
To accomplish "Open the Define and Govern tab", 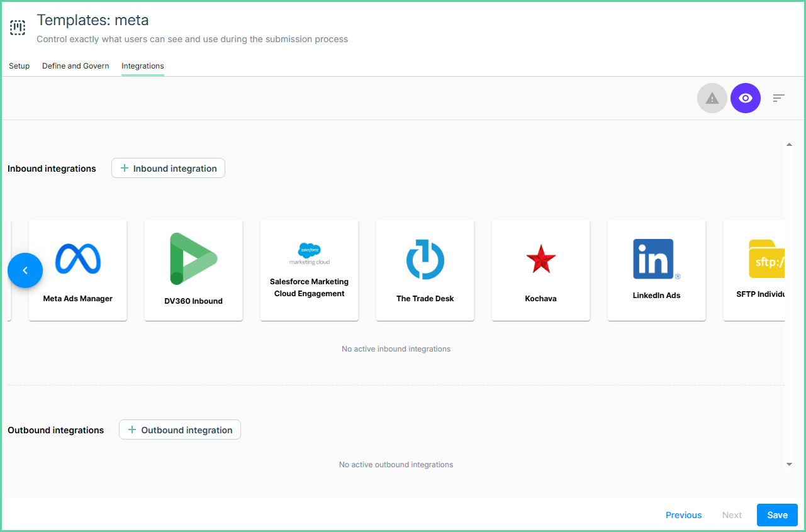I will pyautogui.click(x=76, y=66).
